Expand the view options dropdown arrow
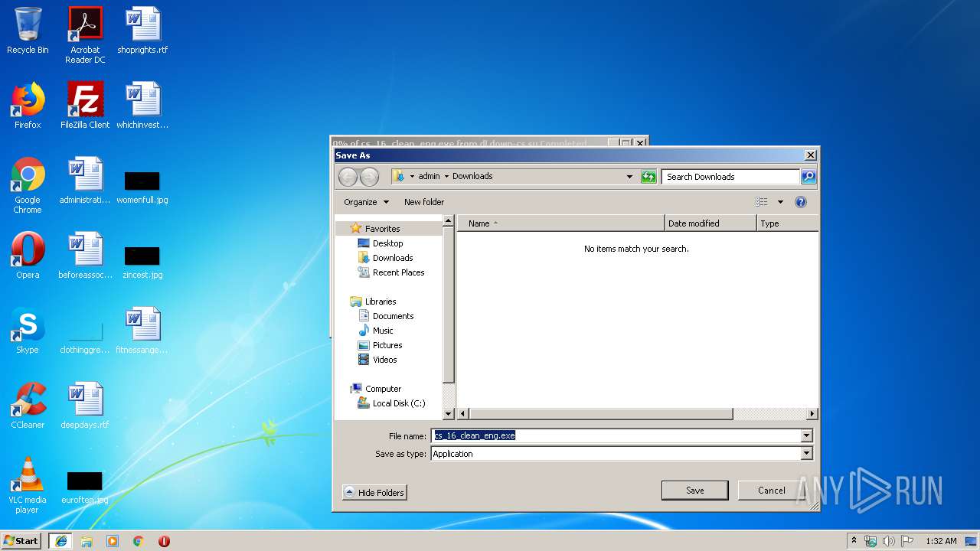Viewport: 980px width, 551px height. coord(780,202)
